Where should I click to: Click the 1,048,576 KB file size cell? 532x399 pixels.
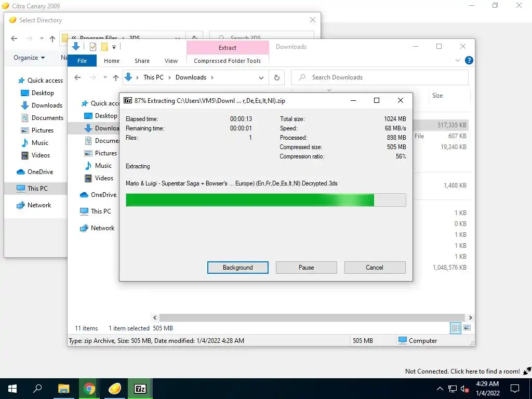tap(449, 268)
